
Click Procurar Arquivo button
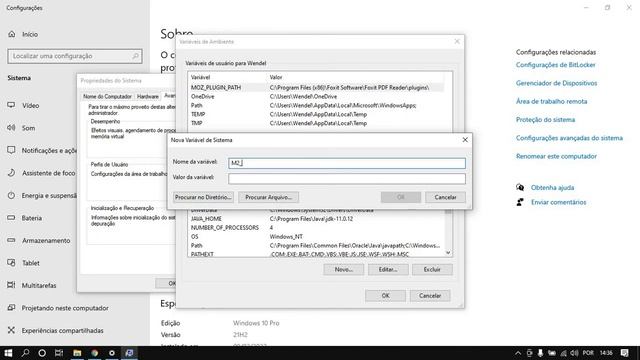click(269, 197)
